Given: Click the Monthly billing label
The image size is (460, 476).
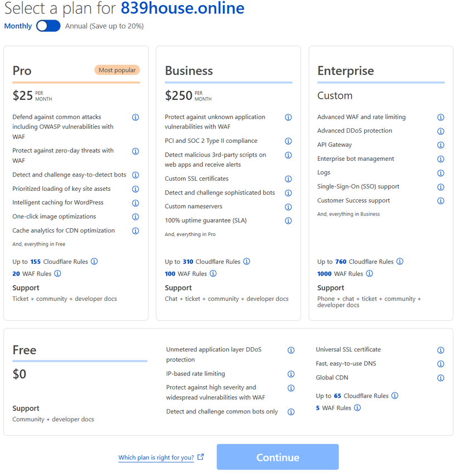Looking at the screenshot, I should (18, 26).
